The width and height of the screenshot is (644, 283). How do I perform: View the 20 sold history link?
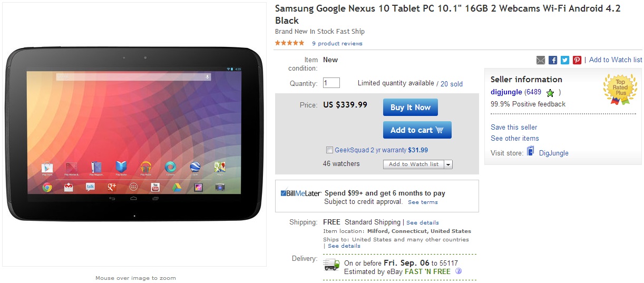[x=452, y=84]
